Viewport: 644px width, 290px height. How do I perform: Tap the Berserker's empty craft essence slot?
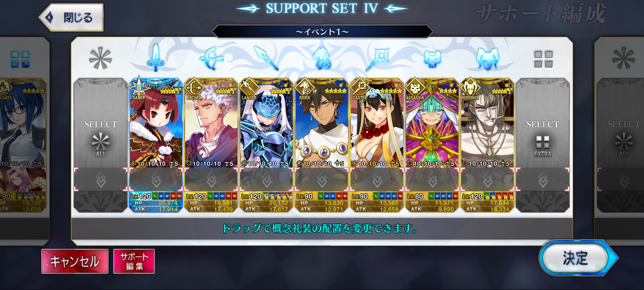pos(487,179)
